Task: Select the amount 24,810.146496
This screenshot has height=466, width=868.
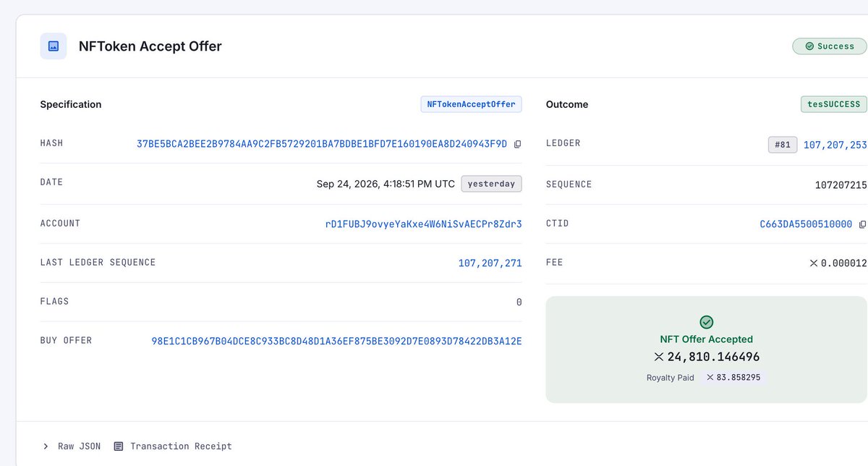Action: click(713, 357)
